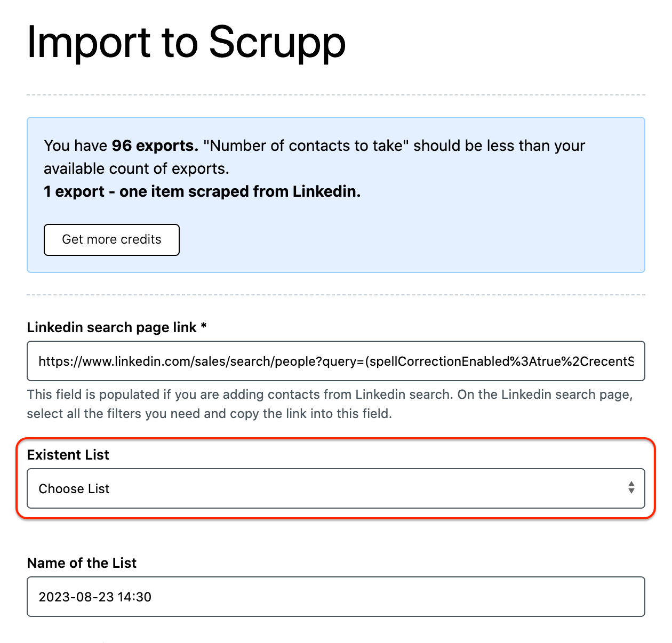Click the Name of the List label
The image size is (672, 643).
[82, 563]
